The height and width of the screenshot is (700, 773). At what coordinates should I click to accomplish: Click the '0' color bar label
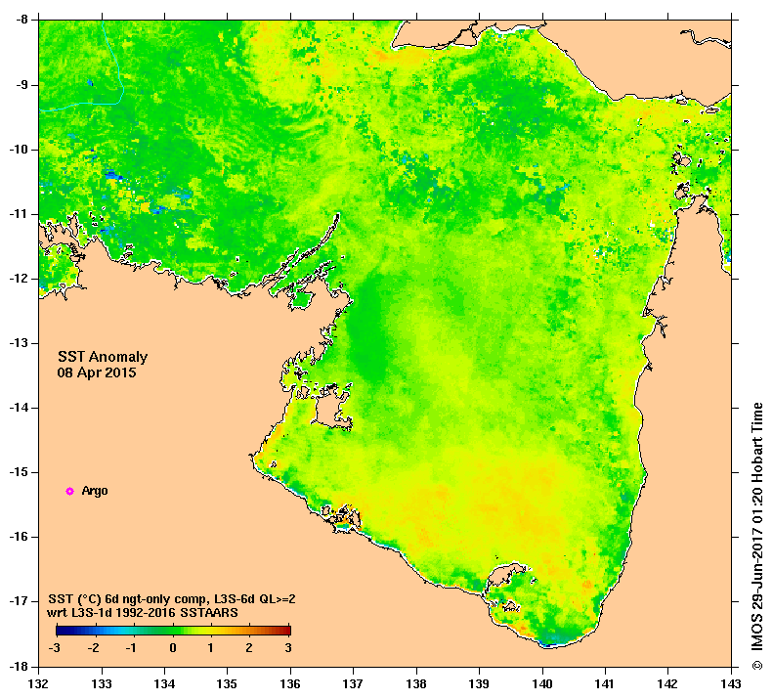(173, 648)
